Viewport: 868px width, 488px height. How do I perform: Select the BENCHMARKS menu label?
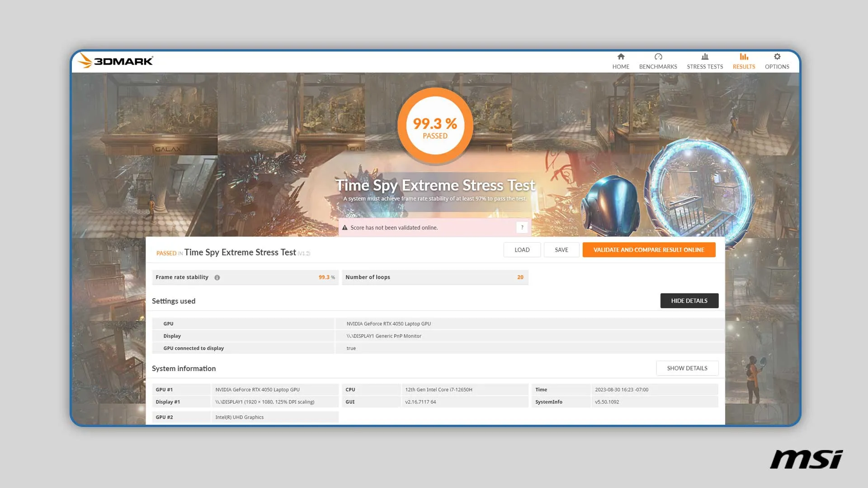(x=658, y=66)
